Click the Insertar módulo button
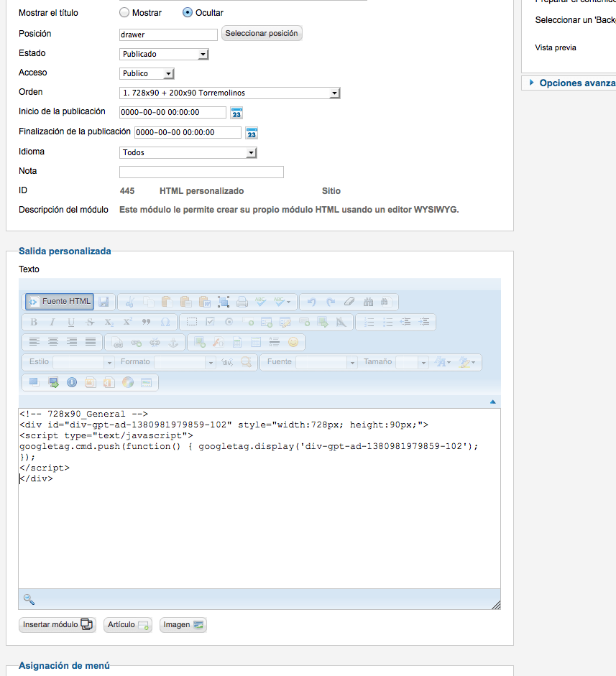The height and width of the screenshot is (676, 616). coord(58,625)
